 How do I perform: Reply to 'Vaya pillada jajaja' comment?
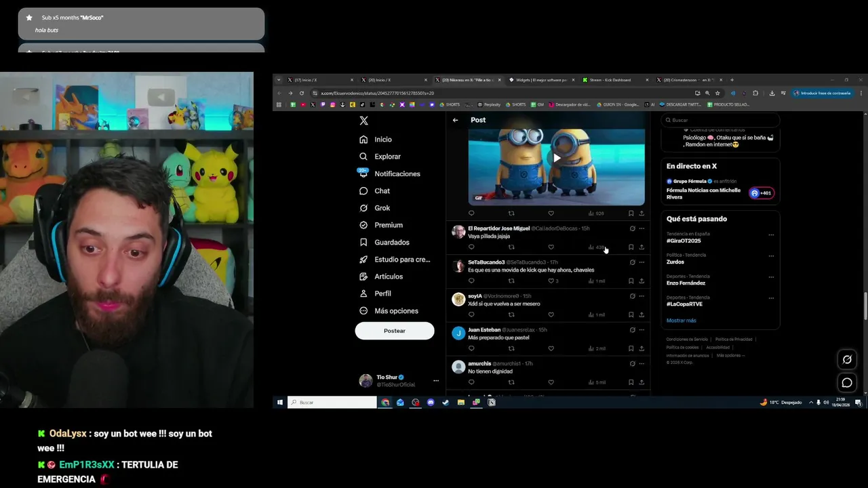point(471,247)
